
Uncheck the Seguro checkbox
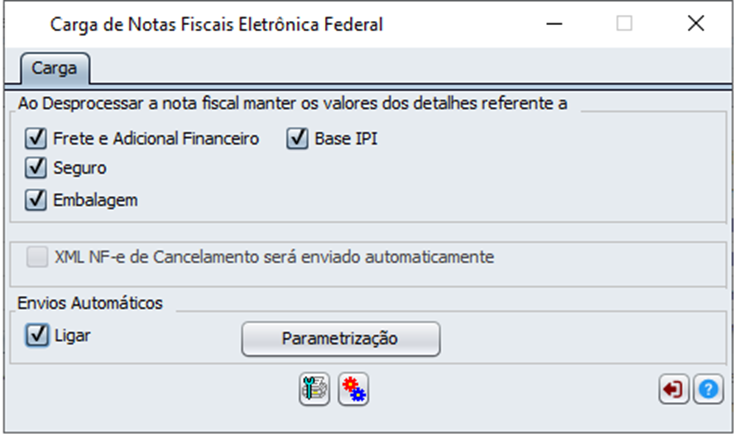tap(36, 168)
